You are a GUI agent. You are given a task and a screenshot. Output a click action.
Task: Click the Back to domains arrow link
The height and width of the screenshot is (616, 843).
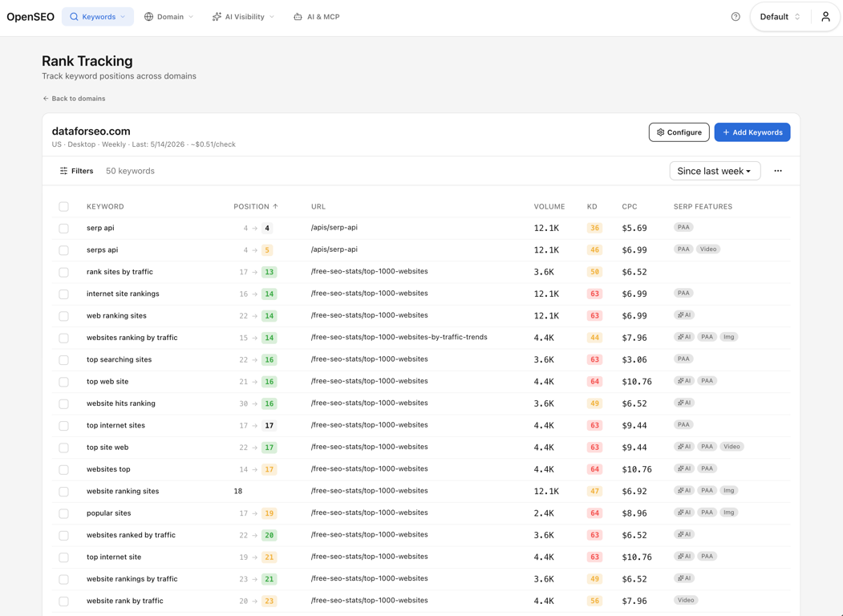pyautogui.click(x=74, y=99)
